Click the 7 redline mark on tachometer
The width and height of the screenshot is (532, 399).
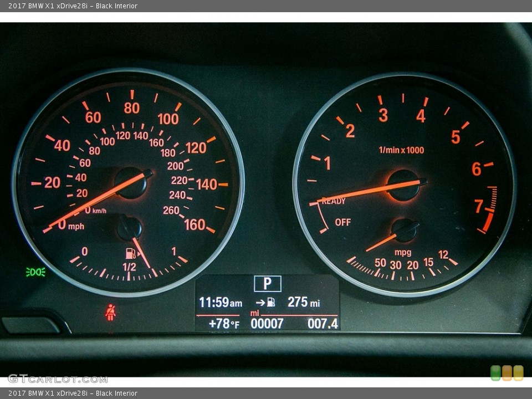pyautogui.click(x=478, y=206)
